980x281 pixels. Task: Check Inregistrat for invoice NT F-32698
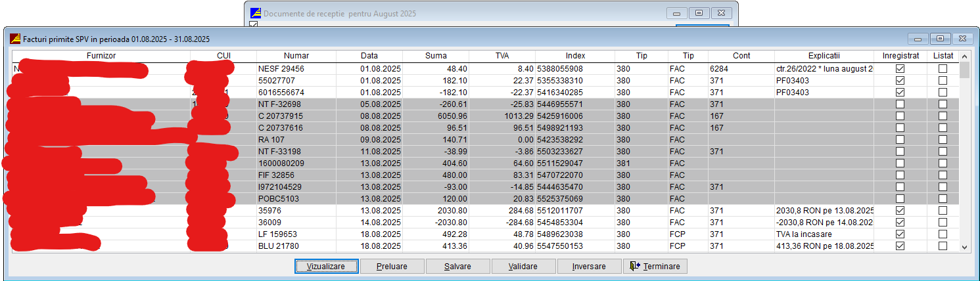pos(900,104)
